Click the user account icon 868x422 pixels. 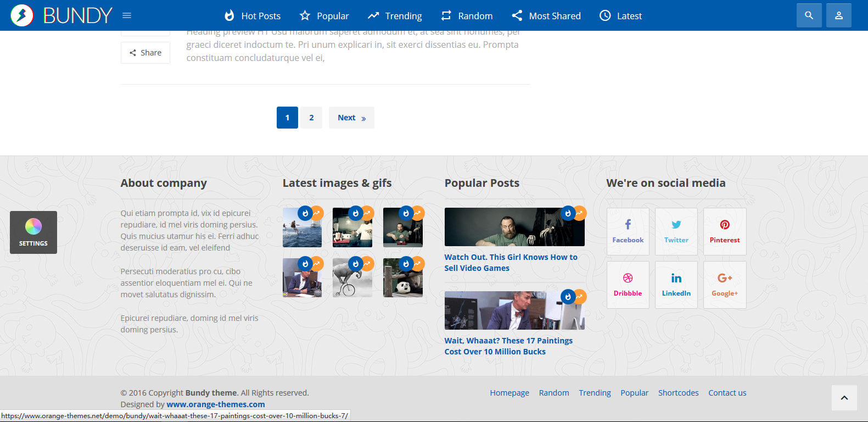pos(838,15)
